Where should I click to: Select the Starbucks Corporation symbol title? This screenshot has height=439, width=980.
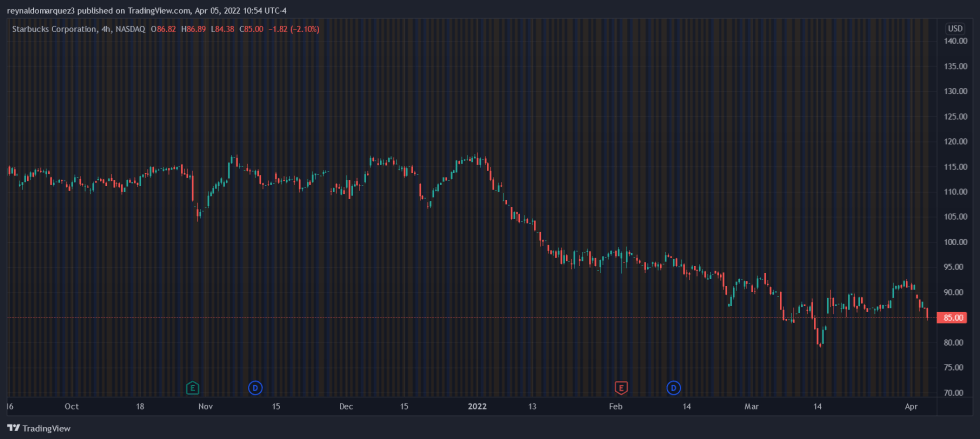pyautogui.click(x=54, y=29)
